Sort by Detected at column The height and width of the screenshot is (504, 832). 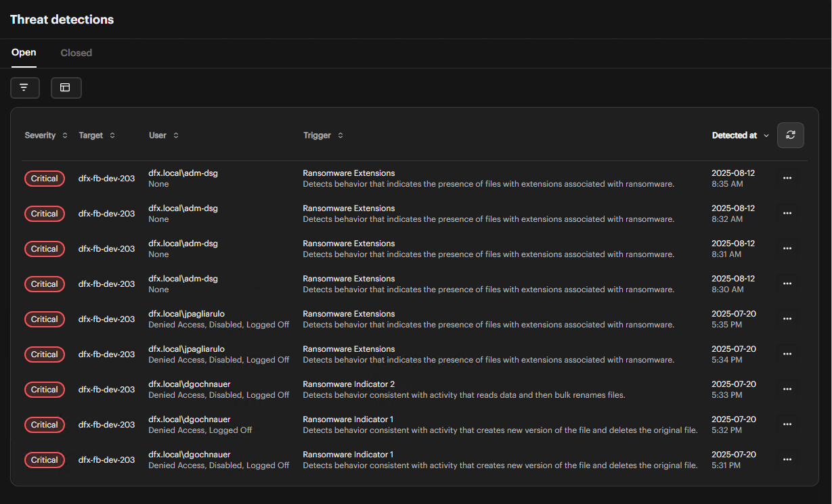(741, 135)
